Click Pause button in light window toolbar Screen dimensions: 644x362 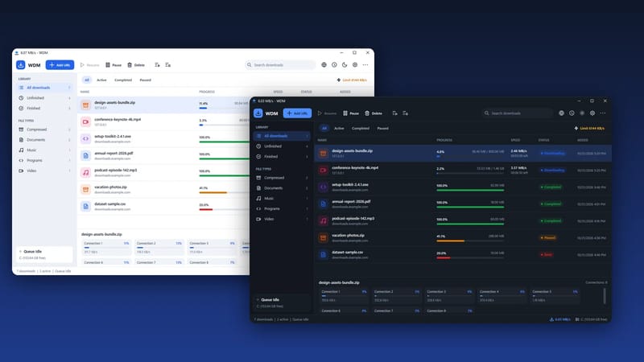[x=114, y=65]
